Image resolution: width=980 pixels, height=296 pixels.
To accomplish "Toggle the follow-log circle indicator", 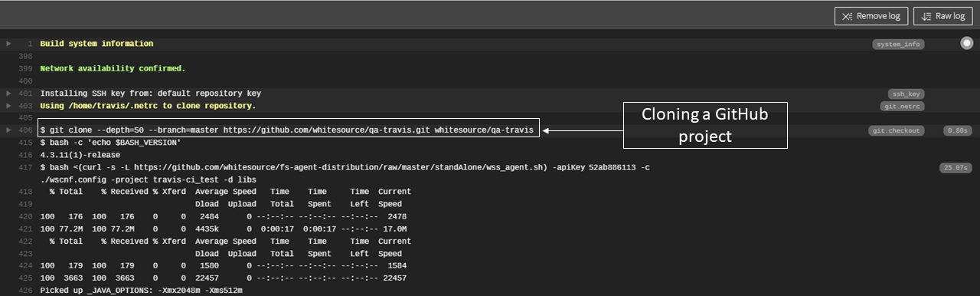I will [x=966, y=44].
